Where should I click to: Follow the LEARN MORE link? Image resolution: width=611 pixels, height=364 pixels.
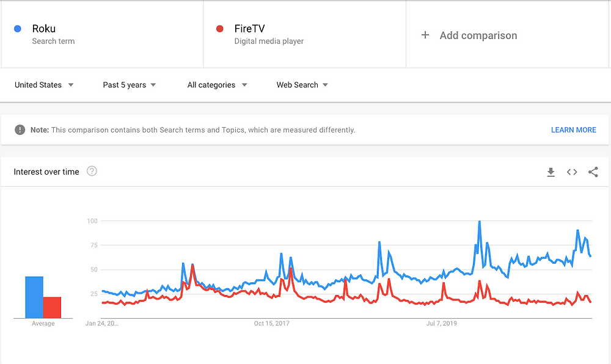click(x=573, y=130)
